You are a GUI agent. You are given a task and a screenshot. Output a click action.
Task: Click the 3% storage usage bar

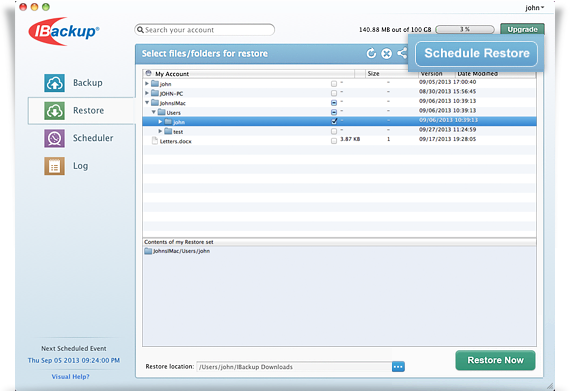465,29
